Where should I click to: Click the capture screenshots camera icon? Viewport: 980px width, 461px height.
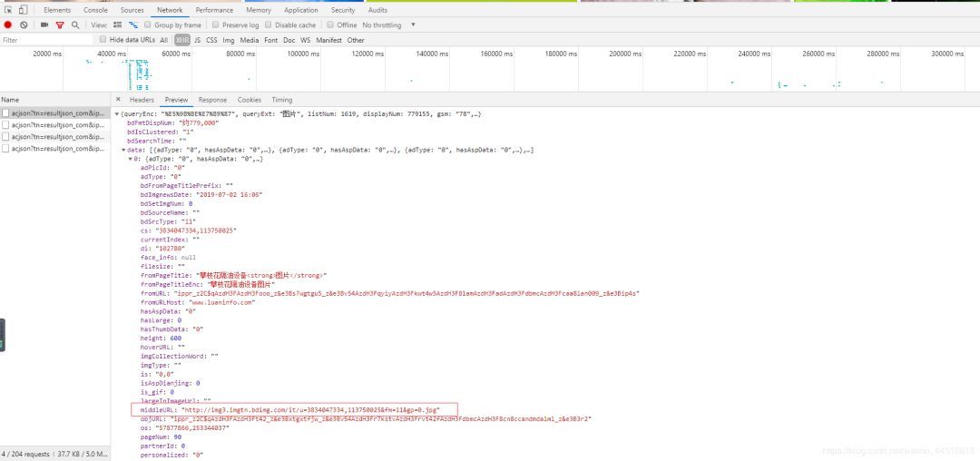pyautogui.click(x=44, y=25)
